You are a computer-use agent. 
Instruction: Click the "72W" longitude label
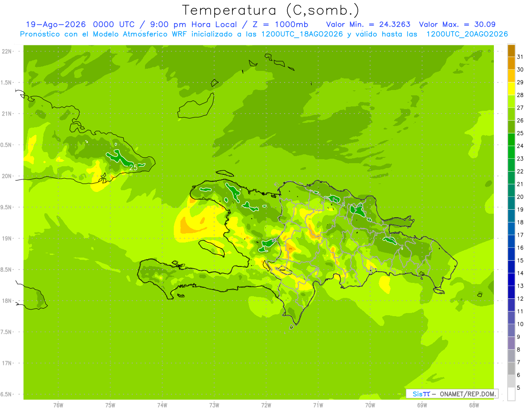click(x=266, y=405)
